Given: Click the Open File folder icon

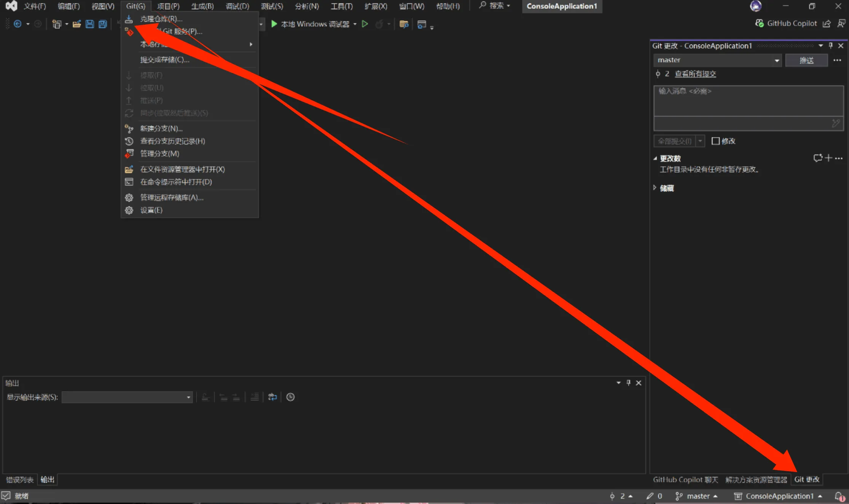Looking at the screenshot, I should click(x=77, y=24).
